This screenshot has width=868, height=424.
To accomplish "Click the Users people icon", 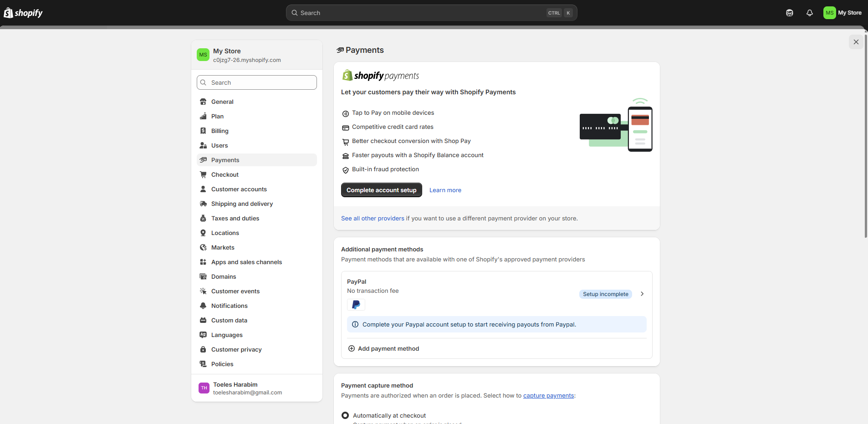I will point(203,145).
